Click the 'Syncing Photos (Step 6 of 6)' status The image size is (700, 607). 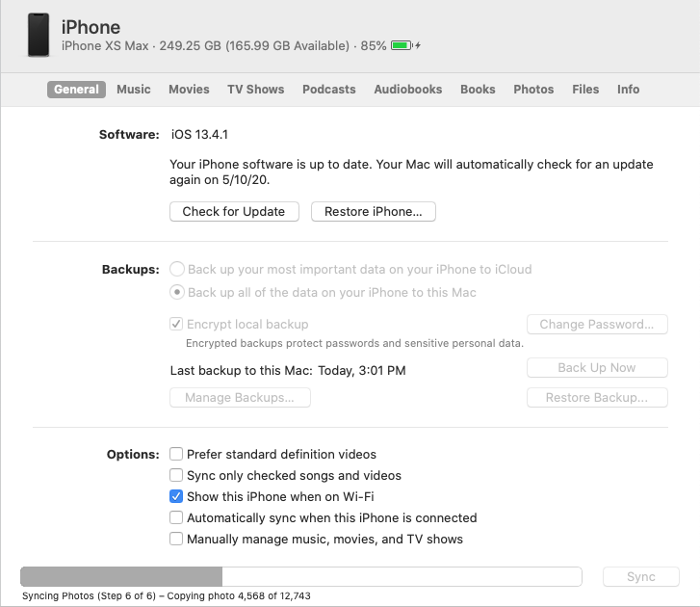(166, 595)
